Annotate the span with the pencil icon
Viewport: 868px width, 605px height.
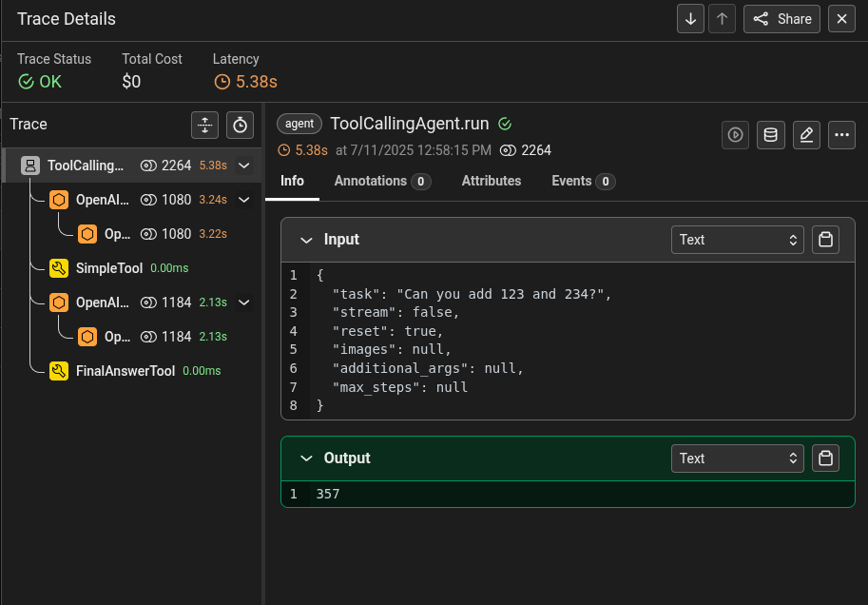[806, 135]
